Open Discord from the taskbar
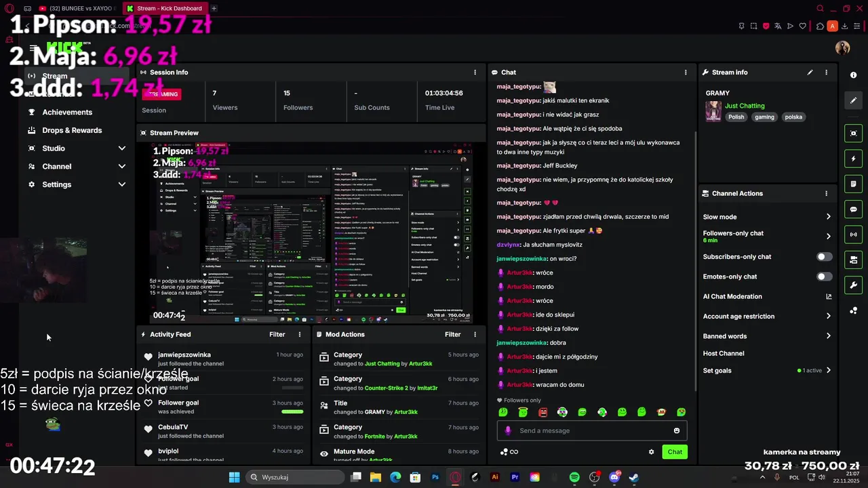 click(614, 477)
